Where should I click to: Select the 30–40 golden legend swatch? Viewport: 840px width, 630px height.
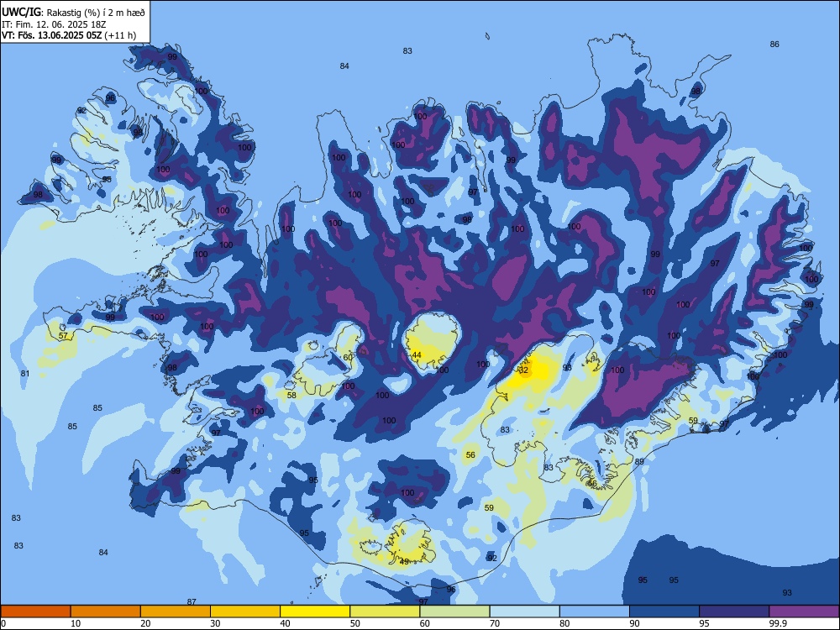(x=245, y=612)
